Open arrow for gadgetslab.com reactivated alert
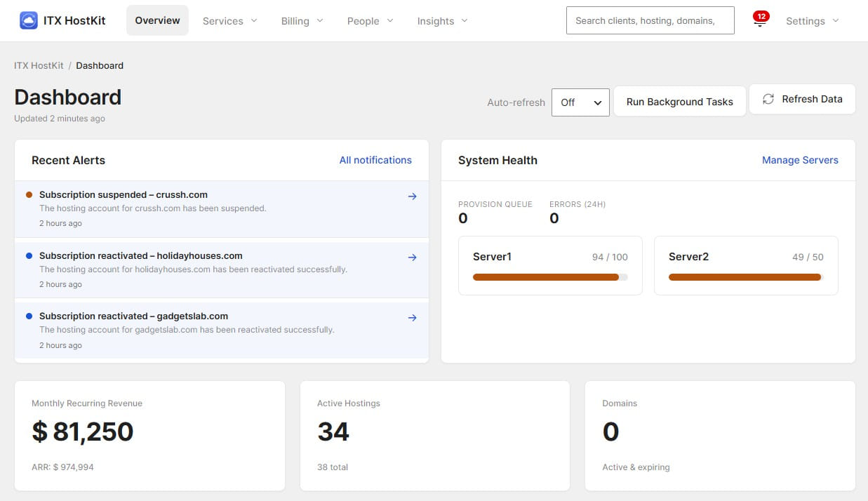 click(412, 318)
